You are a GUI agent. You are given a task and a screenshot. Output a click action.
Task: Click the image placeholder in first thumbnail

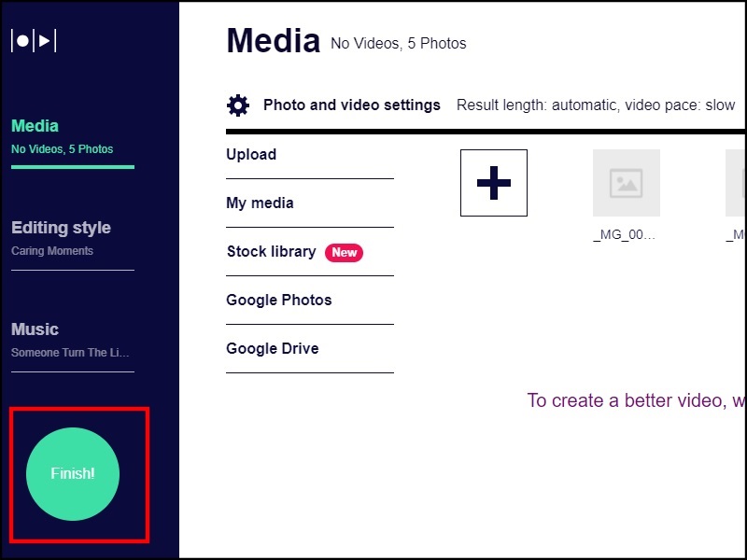click(626, 183)
